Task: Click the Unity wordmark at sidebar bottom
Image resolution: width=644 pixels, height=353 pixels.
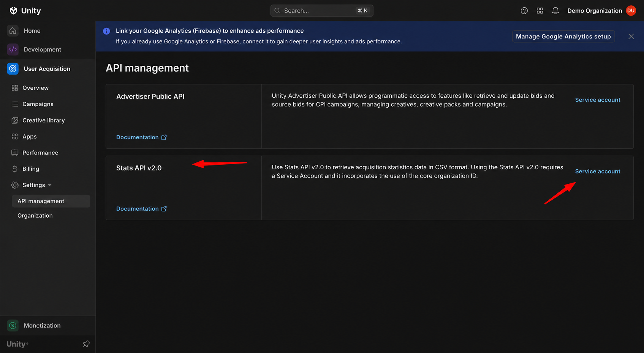Action: click(17, 344)
